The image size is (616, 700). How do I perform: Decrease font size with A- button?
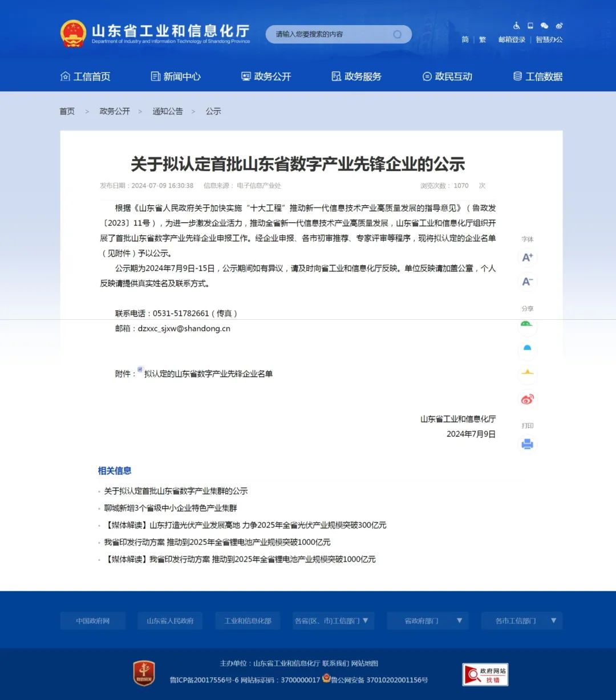[528, 281]
